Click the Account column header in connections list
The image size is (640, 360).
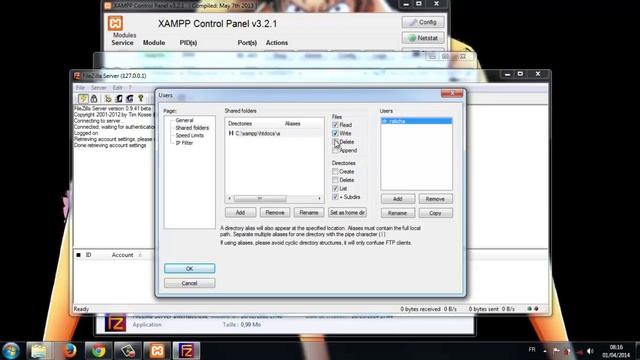coord(122,255)
